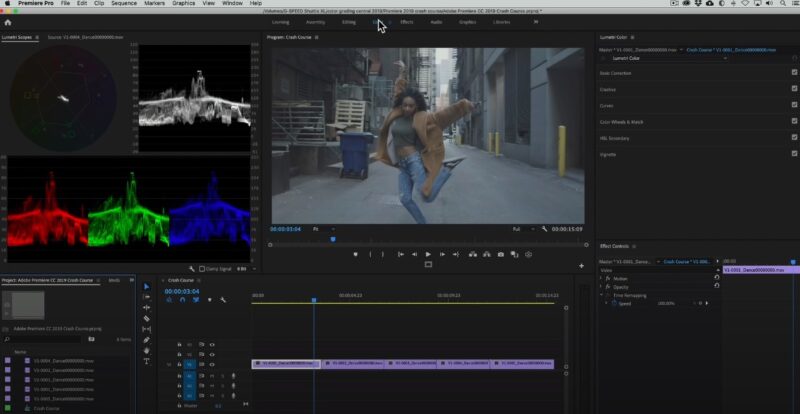Click the Extract button
This screenshot has width=800, height=414.
487,254
